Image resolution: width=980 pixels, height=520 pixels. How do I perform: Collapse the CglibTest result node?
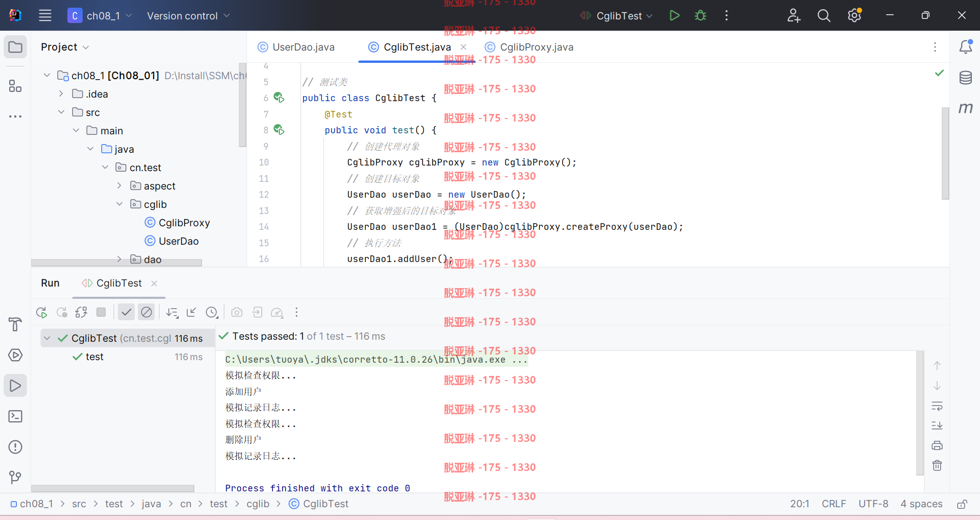[47, 338]
